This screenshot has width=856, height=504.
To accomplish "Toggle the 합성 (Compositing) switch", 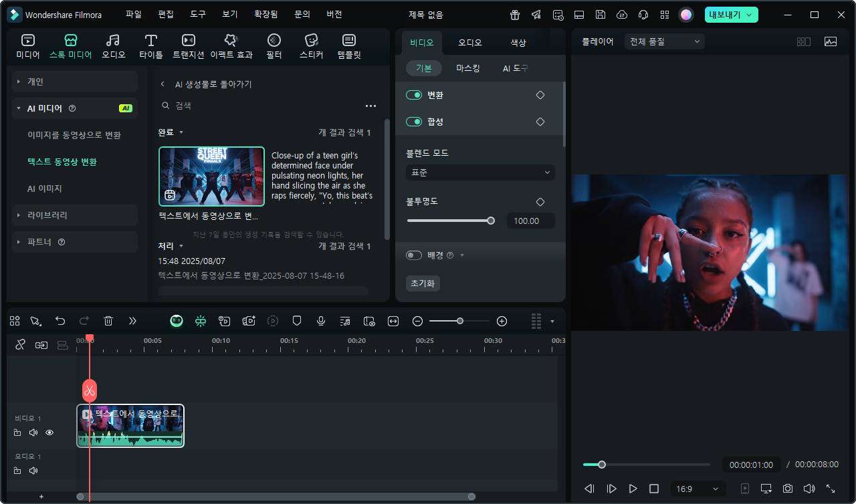I will point(414,122).
